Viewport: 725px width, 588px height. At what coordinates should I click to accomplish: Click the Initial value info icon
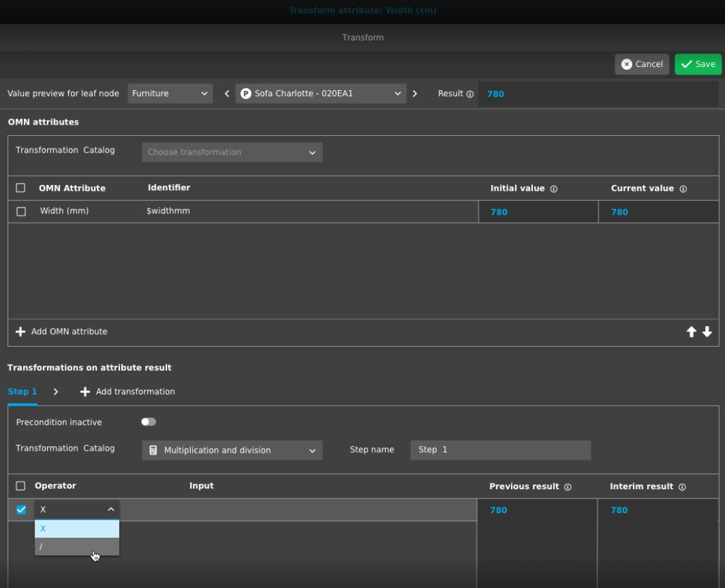tap(553, 189)
